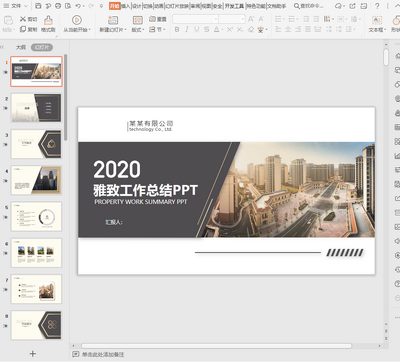The image size is (400, 362).
Task: Click the Redo arrow icon
Action: [x=91, y=6]
